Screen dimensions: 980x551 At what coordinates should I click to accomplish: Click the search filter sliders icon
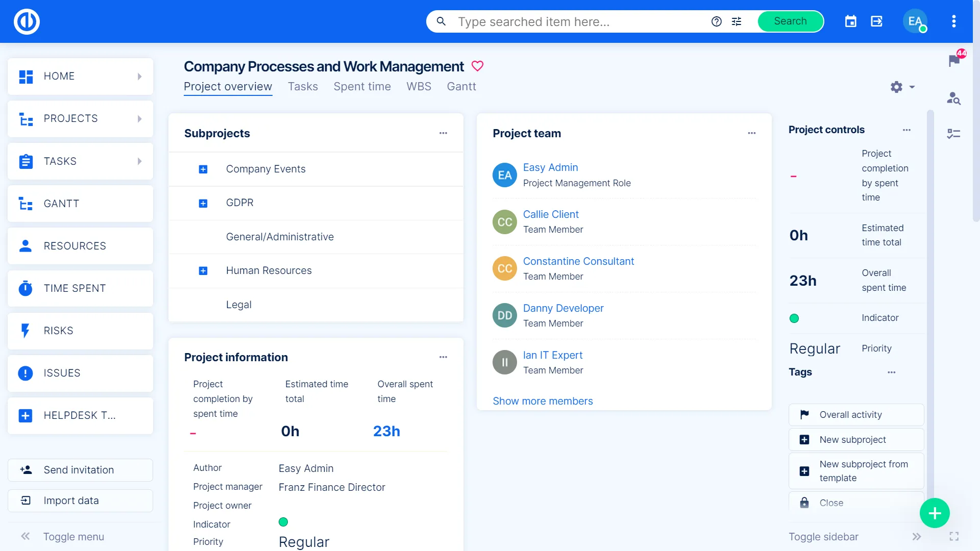737,21
